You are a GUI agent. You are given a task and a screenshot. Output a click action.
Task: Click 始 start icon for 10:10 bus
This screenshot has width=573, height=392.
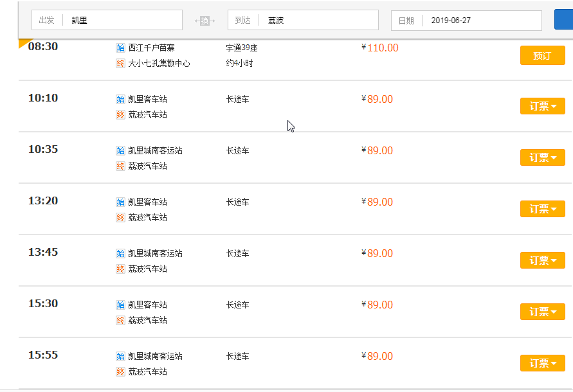pos(120,100)
